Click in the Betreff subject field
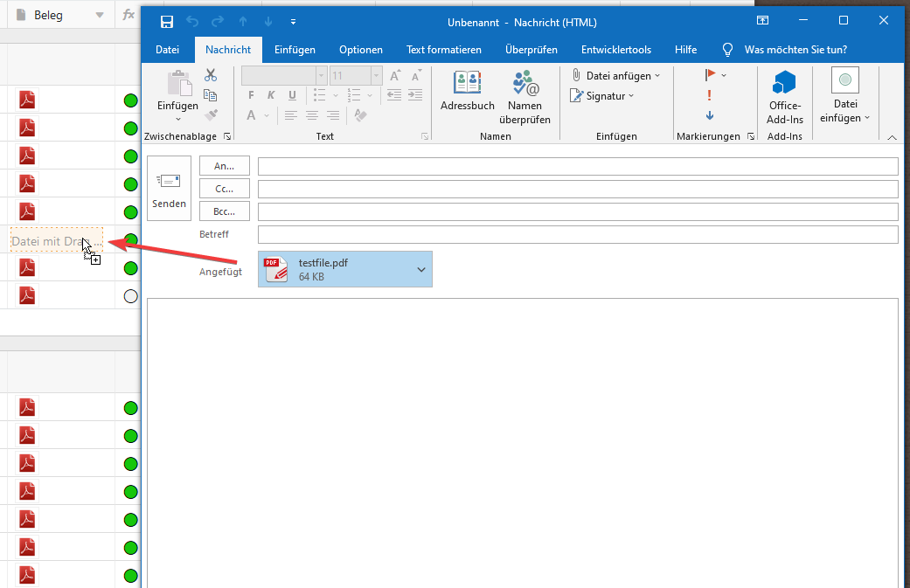 pos(578,234)
